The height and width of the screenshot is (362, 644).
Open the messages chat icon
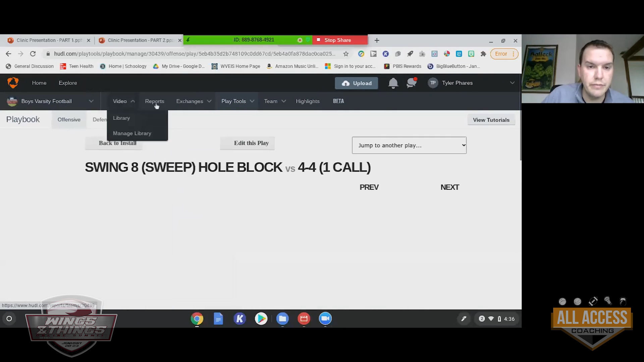click(x=411, y=83)
